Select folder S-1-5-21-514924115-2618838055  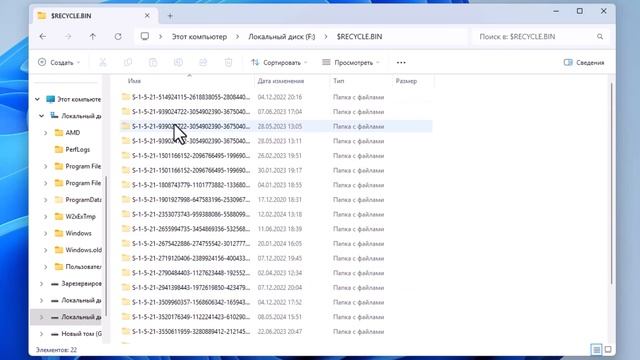(191, 97)
